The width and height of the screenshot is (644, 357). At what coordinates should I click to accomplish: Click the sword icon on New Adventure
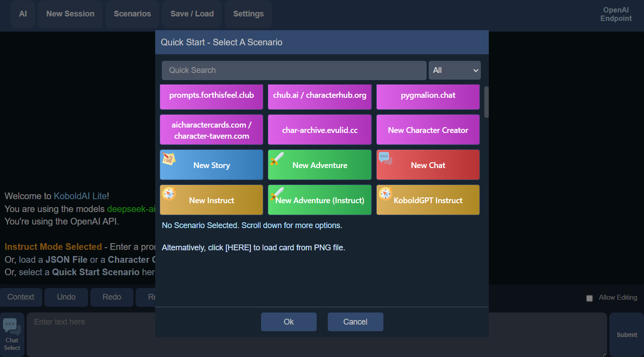tap(277, 159)
